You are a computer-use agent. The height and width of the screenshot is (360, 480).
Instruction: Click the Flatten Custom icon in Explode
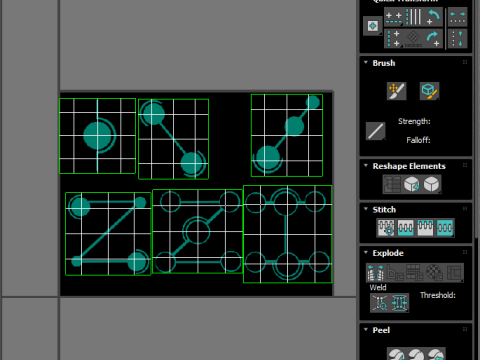[454, 273]
